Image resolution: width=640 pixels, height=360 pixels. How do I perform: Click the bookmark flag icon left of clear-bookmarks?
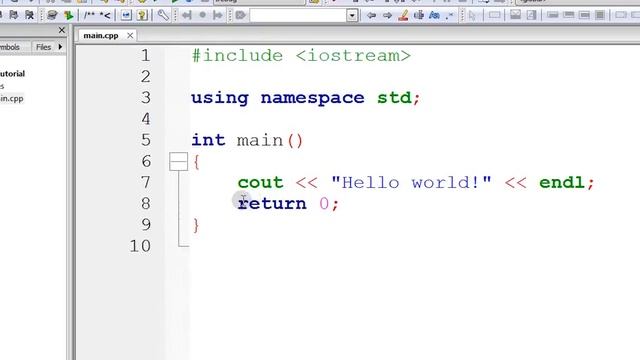pos(13,16)
